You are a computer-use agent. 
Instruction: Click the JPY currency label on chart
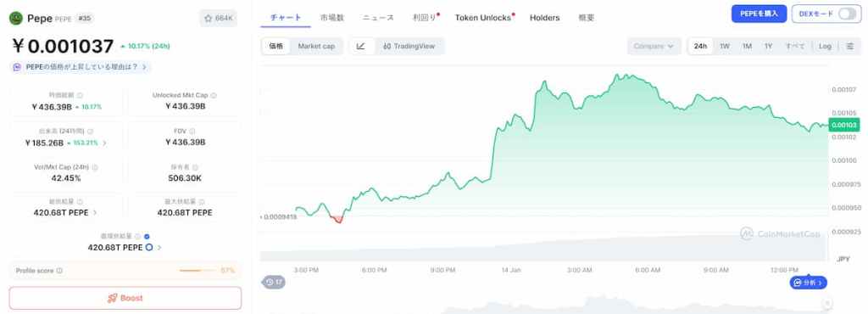coord(843,259)
